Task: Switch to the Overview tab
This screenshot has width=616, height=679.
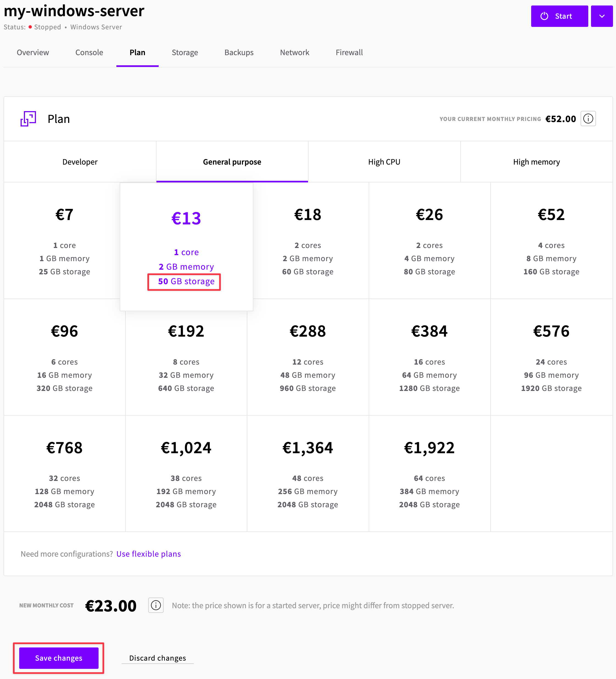Action: tap(33, 53)
